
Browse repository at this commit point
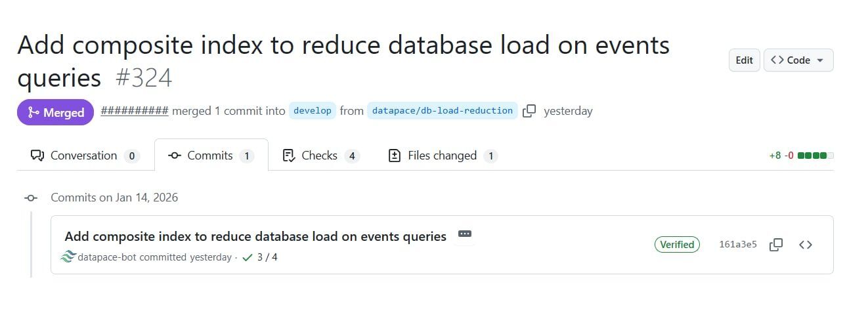(x=806, y=245)
